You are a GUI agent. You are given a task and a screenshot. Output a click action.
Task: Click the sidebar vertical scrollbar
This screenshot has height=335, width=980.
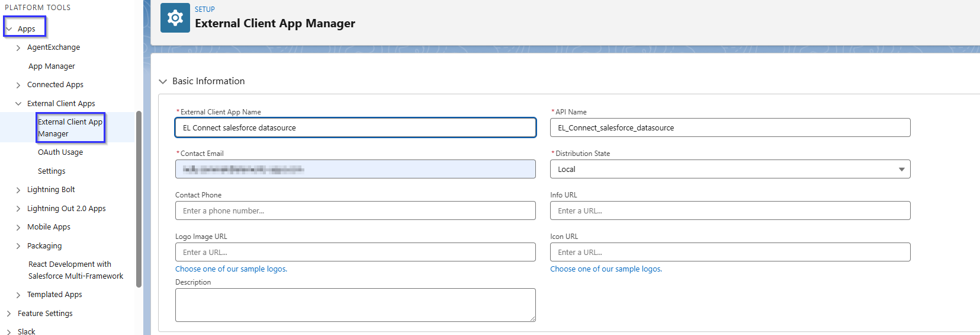coord(139,199)
